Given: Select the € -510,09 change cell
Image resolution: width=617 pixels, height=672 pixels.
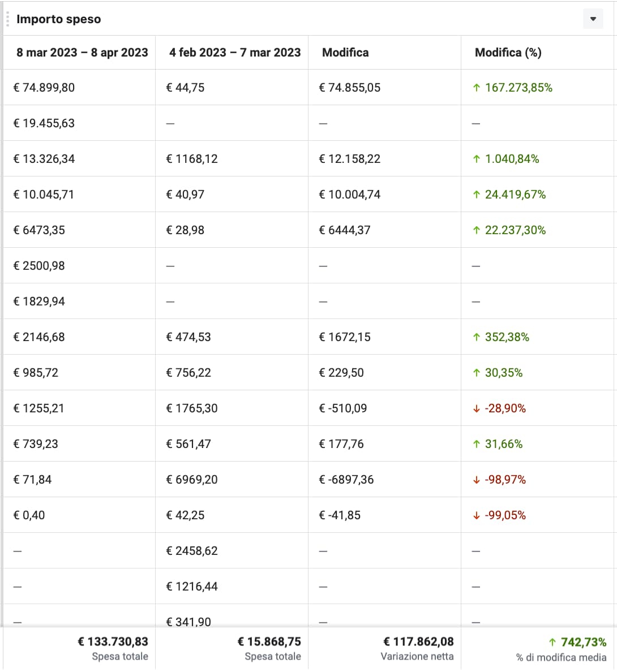Looking at the screenshot, I should [x=343, y=408].
